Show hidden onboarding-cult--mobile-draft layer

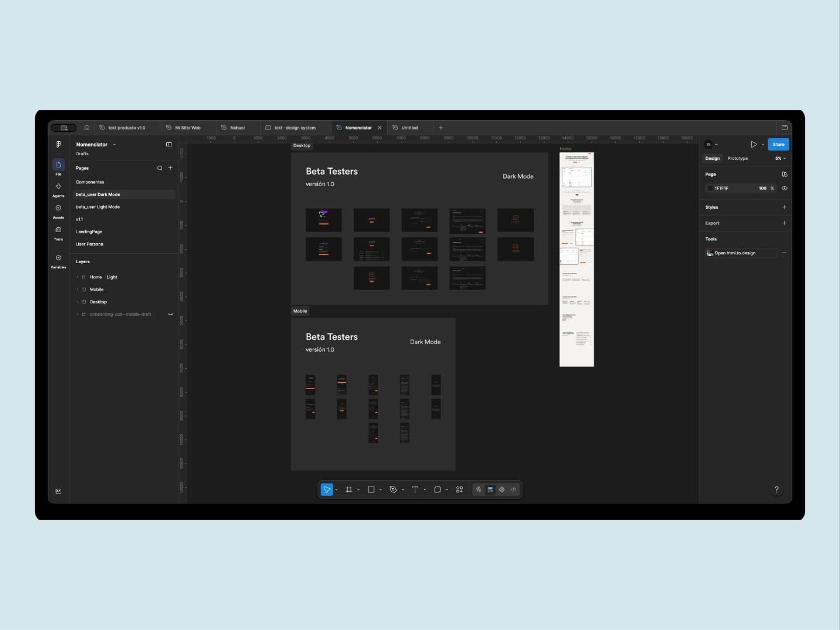[x=170, y=314]
